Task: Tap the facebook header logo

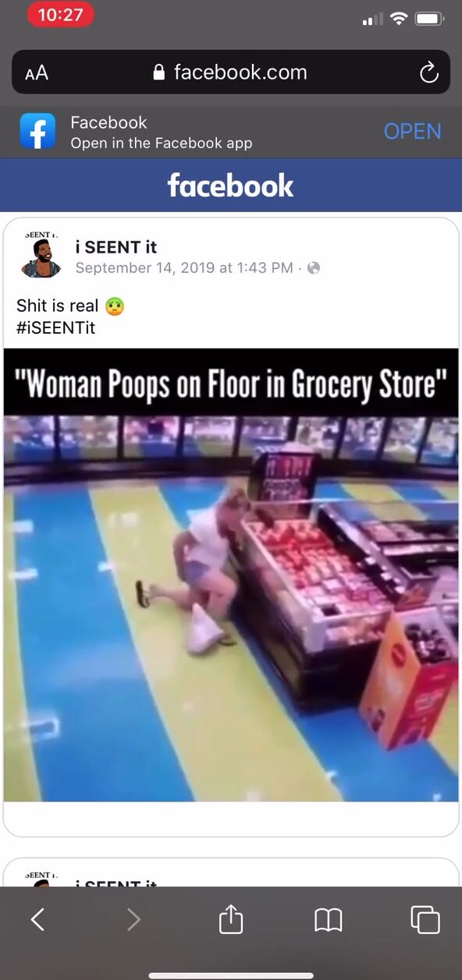Action: pyautogui.click(x=231, y=186)
